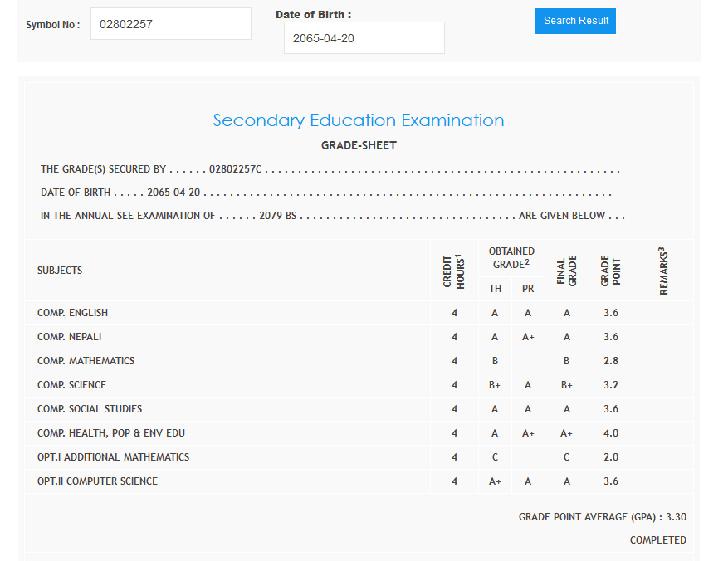Select the FINAL GRADE column header
Image resolution: width=728 pixels, height=561 pixels.
(x=567, y=271)
